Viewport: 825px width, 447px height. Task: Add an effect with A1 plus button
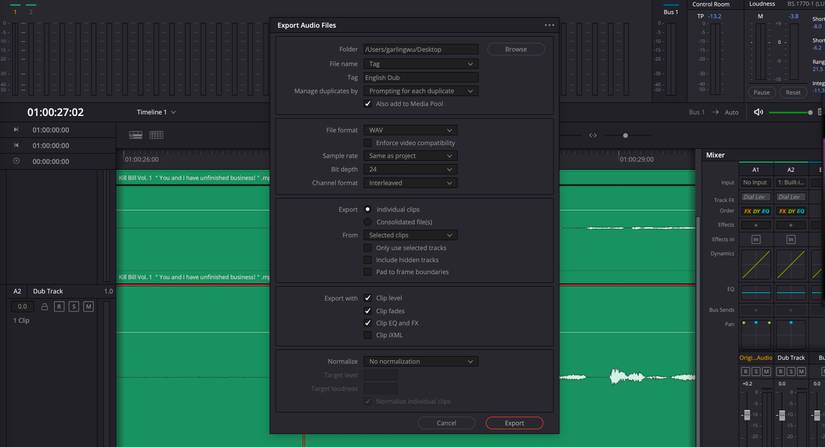click(x=756, y=225)
